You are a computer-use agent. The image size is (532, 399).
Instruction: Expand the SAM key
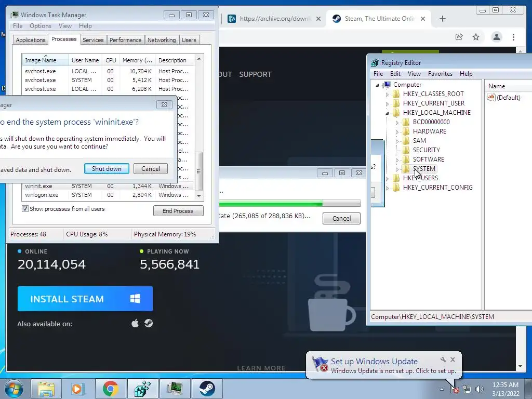coord(397,141)
